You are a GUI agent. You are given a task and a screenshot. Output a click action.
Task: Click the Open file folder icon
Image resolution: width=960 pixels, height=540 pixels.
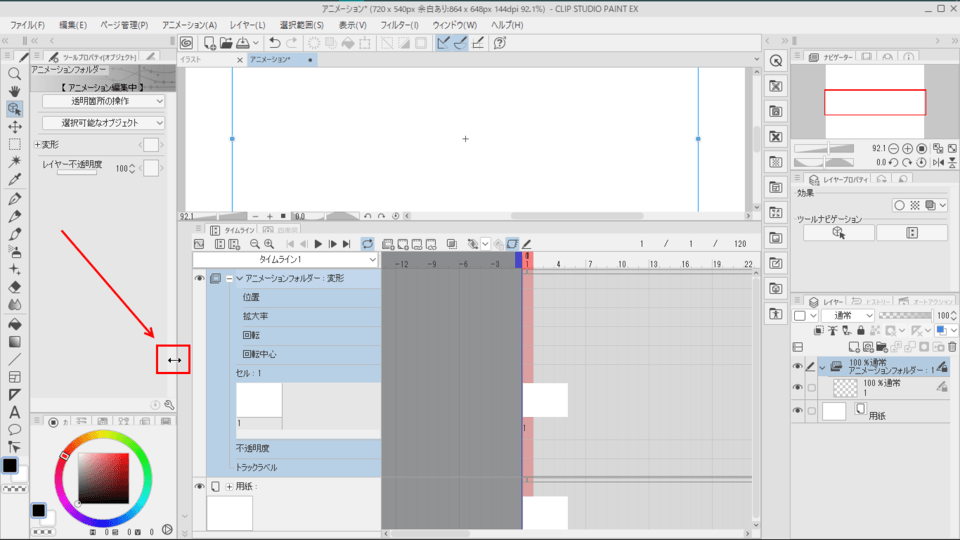[x=226, y=43]
